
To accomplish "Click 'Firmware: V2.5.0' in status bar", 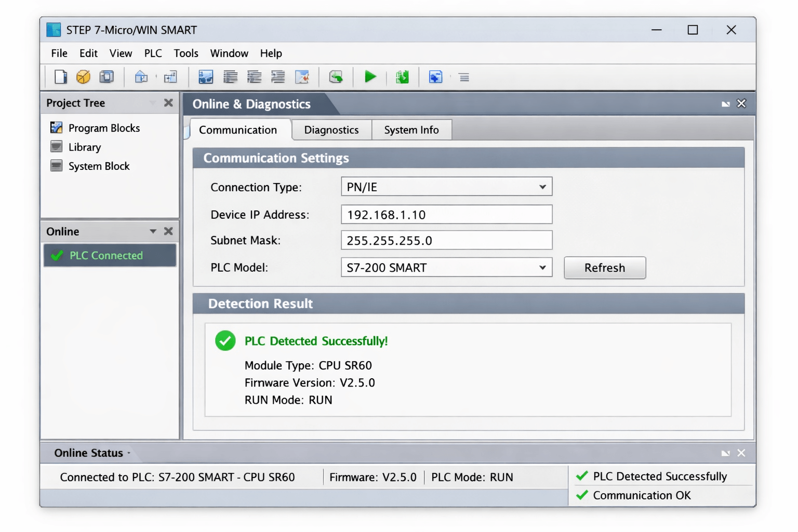I will pyautogui.click(x=373, y=477).
